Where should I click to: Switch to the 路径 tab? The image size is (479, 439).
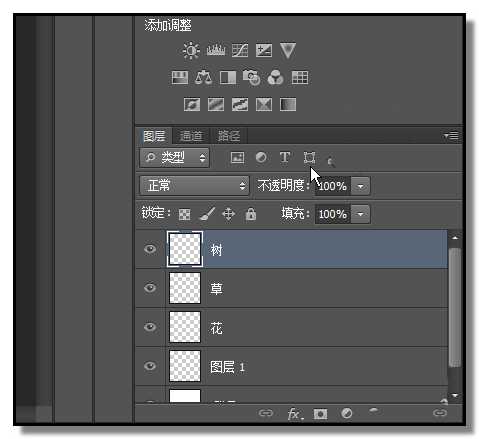point(229,136)
